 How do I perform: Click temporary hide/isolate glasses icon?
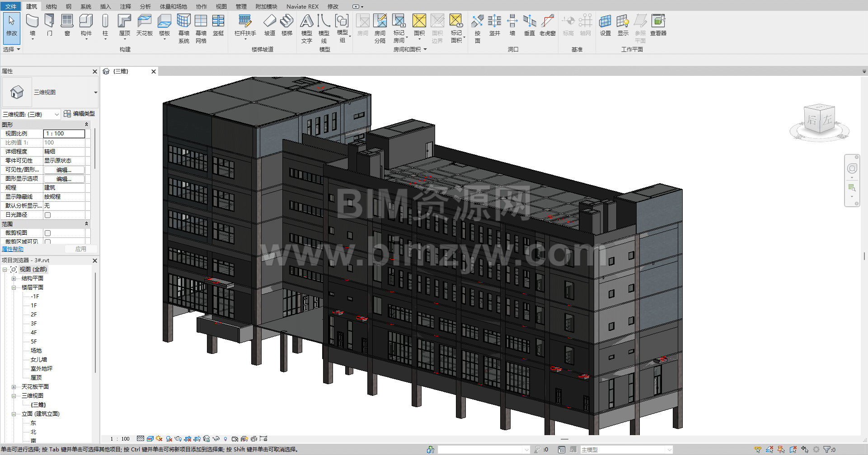pyautogui.click(x=216, y=438)
